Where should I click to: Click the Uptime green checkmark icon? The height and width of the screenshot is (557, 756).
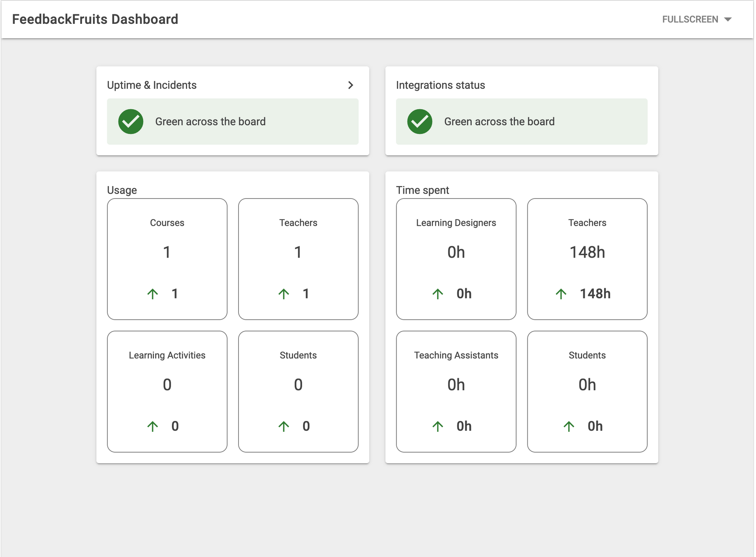point(131,121)
